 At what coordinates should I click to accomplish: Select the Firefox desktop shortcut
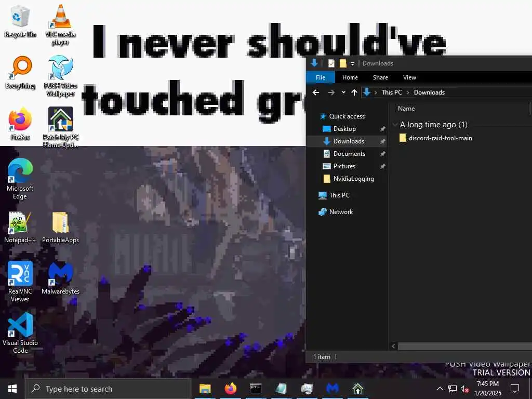20,124
